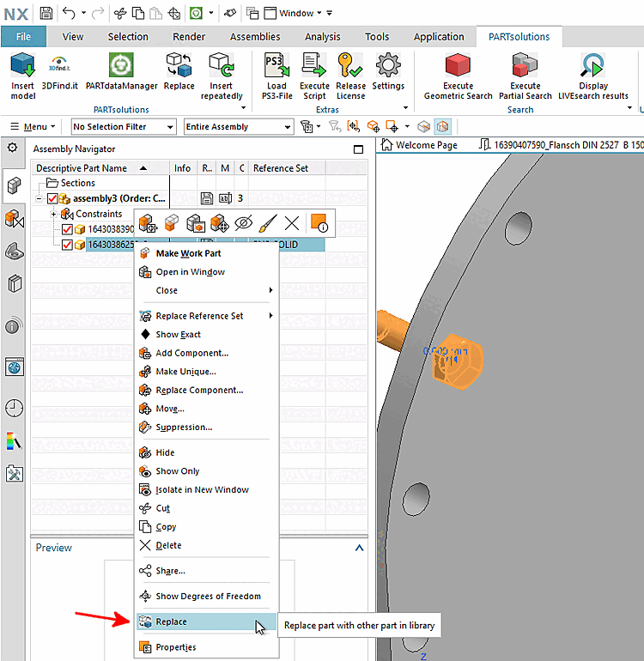Click the Reference Set column header
This screenshot has height=661, width=644.
(x=287, y=168)
